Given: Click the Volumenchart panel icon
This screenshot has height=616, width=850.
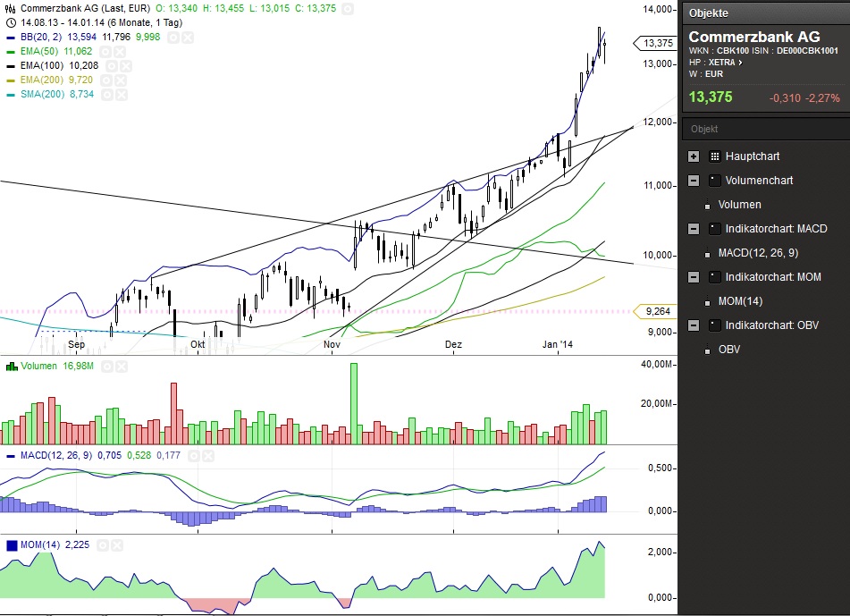Looking at the screenshot, I should [x=715, y=181].
